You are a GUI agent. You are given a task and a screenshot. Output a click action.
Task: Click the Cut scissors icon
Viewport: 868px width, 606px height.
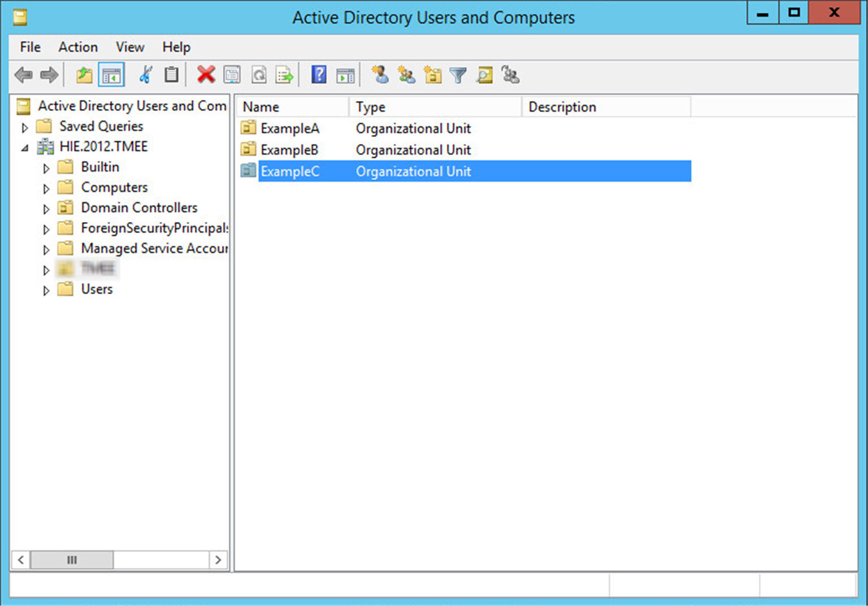point(145,75)
